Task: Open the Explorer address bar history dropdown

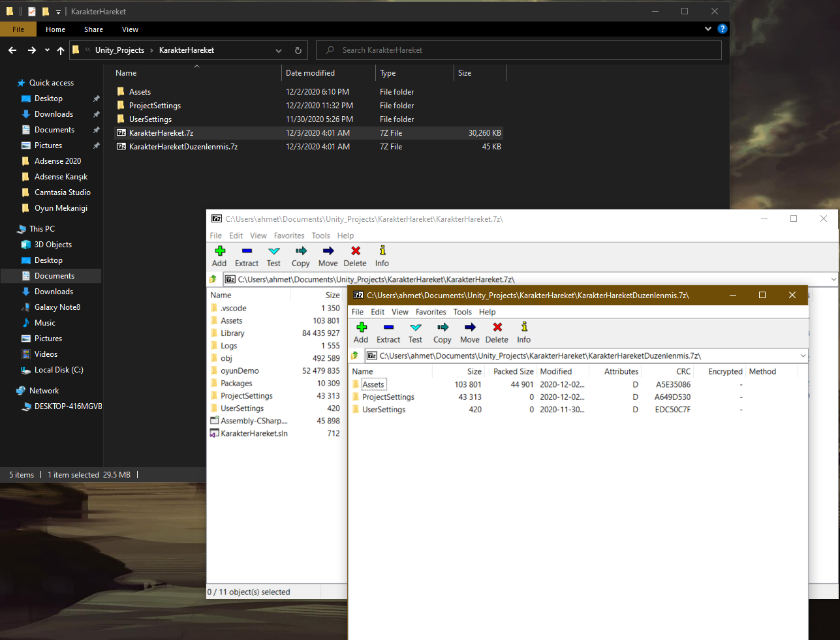Action: (x=279, y=50)
